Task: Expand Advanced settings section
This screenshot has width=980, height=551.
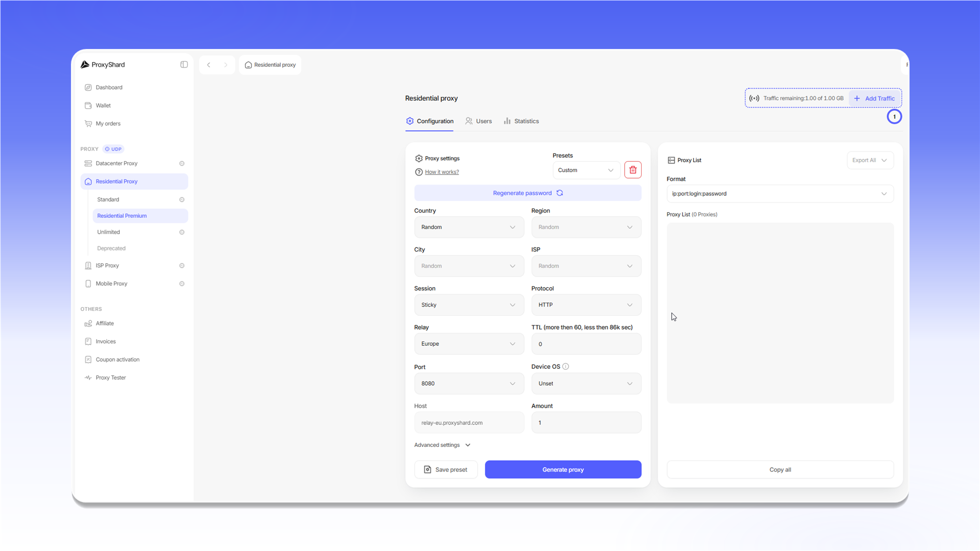Action: tap(442, 445)
